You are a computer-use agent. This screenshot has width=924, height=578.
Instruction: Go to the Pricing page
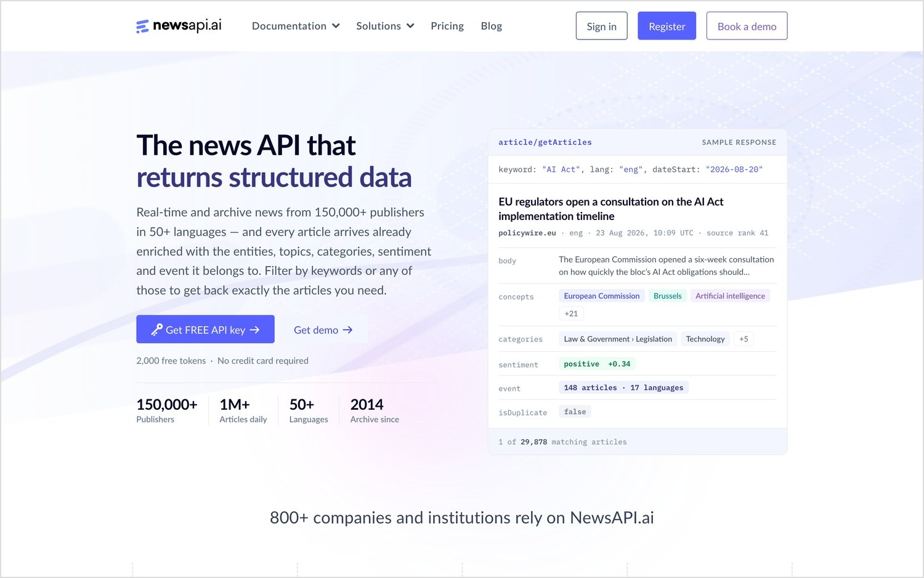tap(447, 26)
